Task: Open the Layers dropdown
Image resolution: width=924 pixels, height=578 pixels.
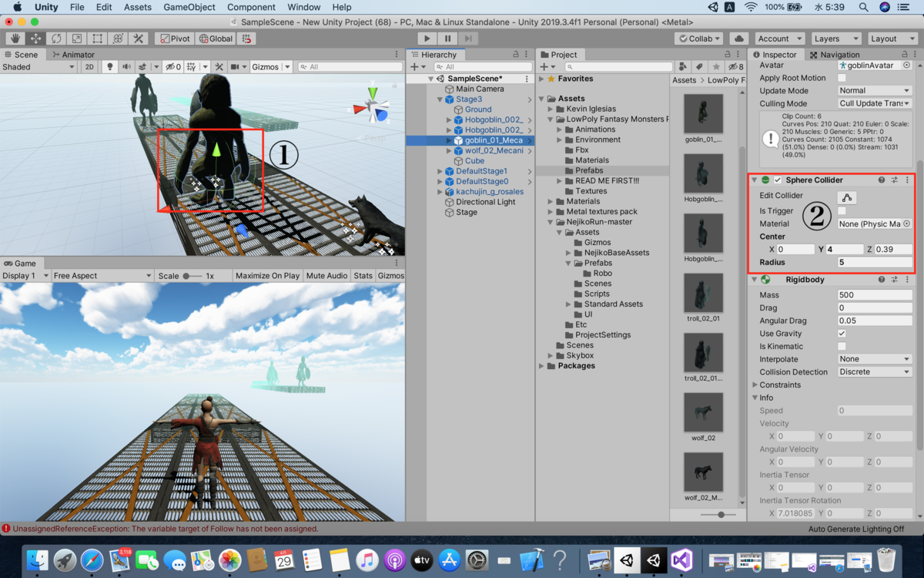Action: (835, 39)
